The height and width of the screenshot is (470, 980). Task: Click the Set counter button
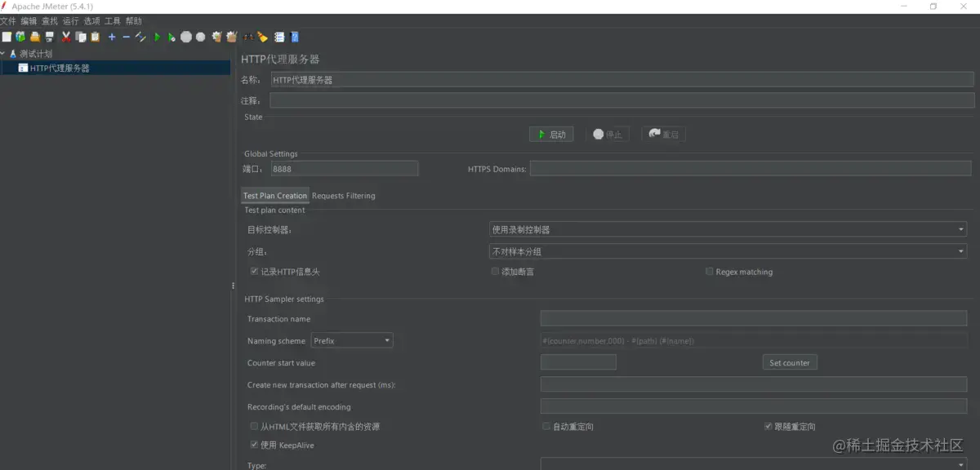790,362
